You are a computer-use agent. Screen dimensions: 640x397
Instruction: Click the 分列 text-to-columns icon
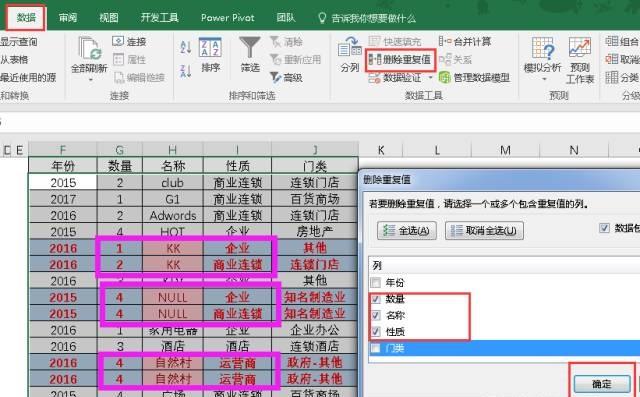[349, 48]
